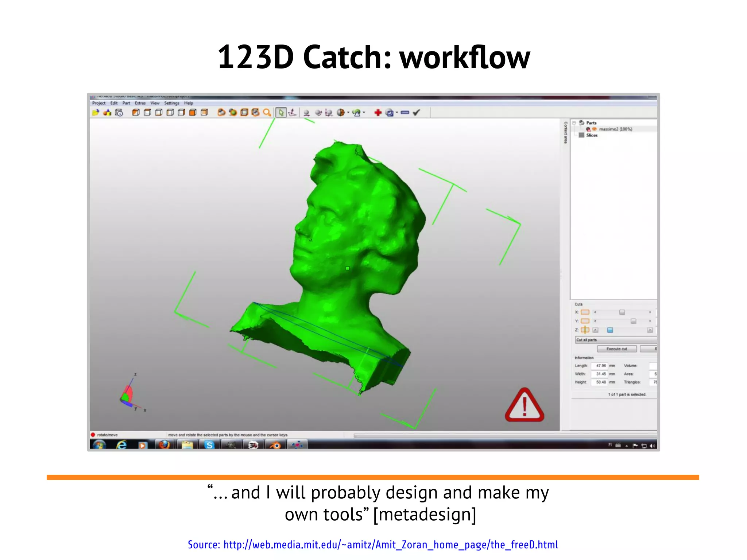Select massimo2 (100%) part in tree
The height and width of the screenshot is (560, 747).
point(615,129)
